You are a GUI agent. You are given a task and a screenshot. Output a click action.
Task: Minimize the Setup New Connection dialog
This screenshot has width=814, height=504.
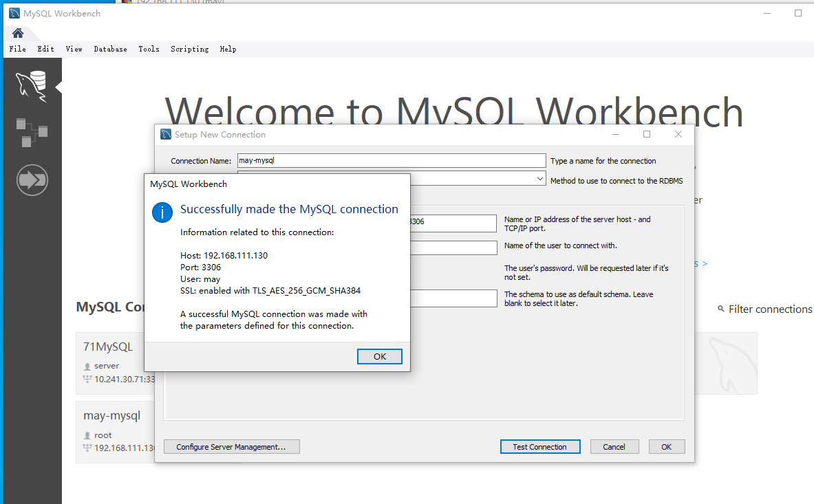click(x=616, y=134)
